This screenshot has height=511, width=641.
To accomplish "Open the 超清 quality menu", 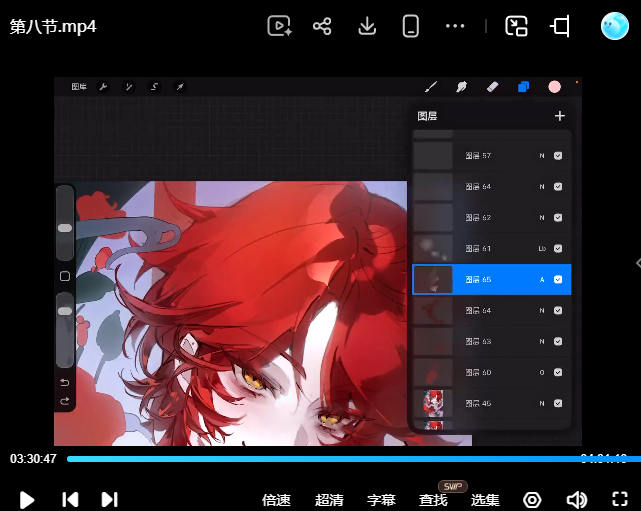I will [x=329, y=500].
